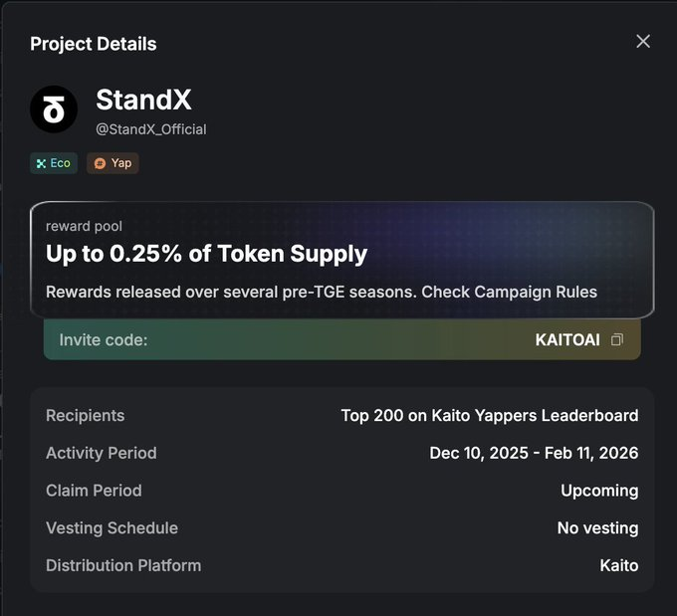677x616 pixels.
Task: Open the @StandX_Official handle link
Action: (x=151, y=129)
